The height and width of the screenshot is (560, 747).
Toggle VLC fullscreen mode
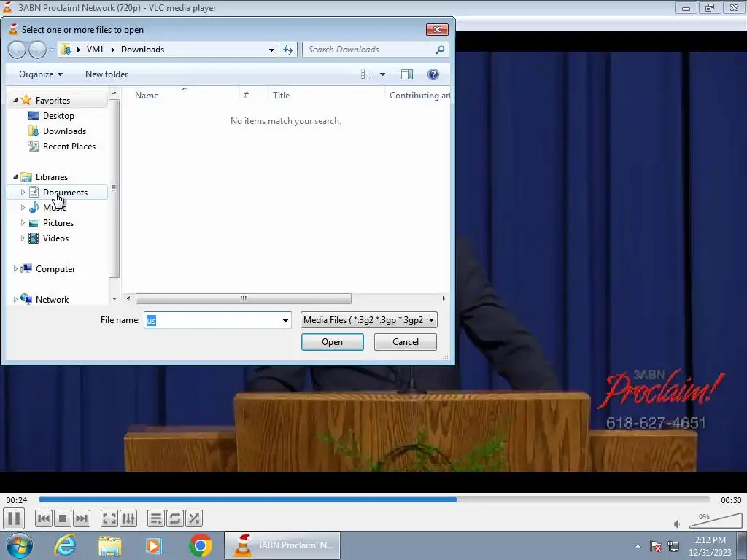(109, 518)
